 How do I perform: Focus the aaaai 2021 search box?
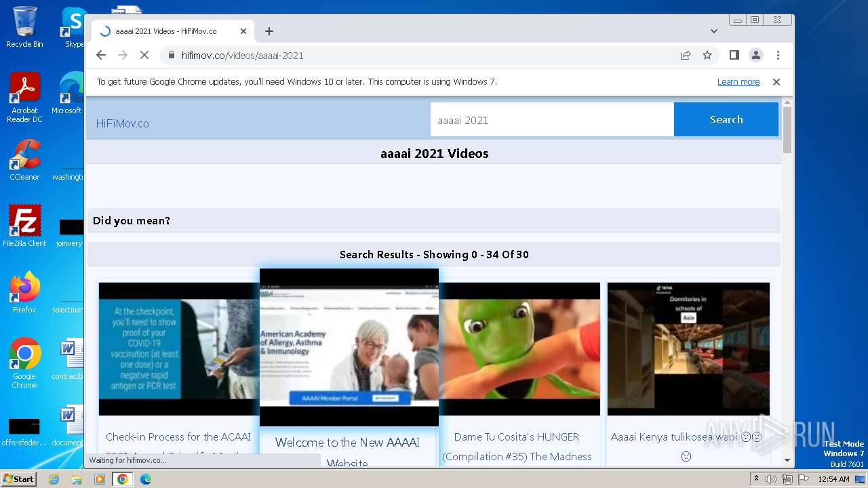point(552,120)
